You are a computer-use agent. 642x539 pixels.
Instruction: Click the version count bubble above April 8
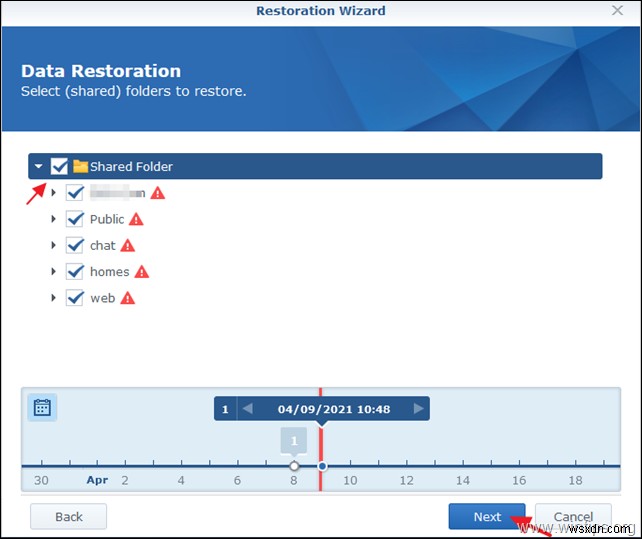(294, 441)
